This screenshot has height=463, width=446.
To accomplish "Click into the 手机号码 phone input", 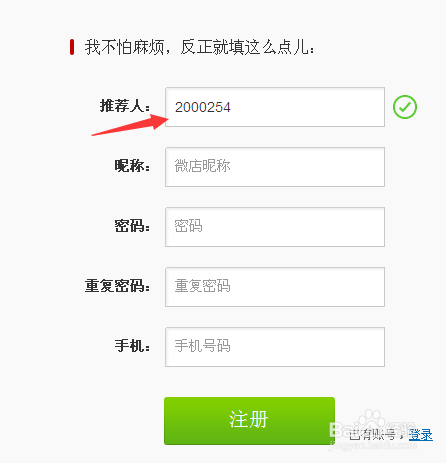I will pyautogui.click(x=275, y=347).
